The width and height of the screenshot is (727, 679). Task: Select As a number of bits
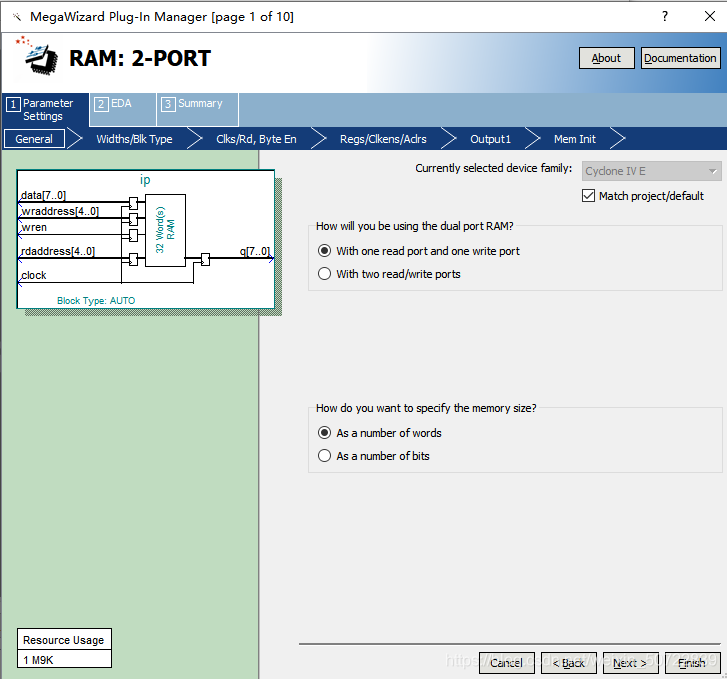click(325, 456)
